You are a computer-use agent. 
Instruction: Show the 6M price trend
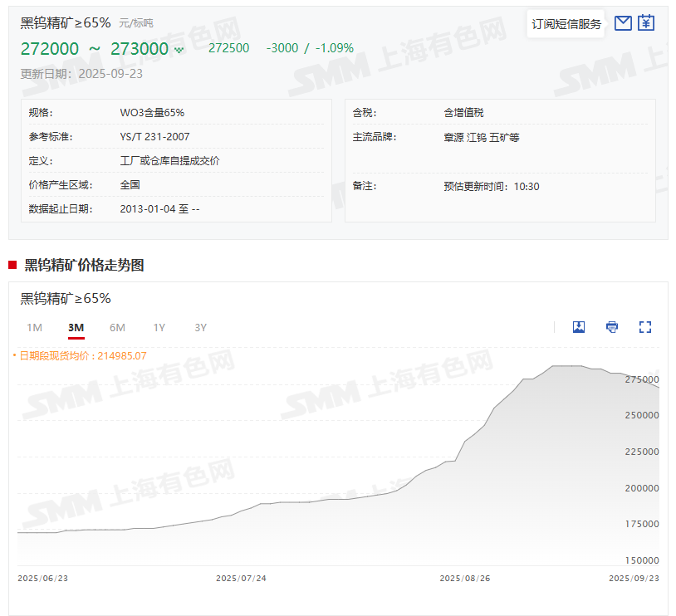[x=117, y=328]
